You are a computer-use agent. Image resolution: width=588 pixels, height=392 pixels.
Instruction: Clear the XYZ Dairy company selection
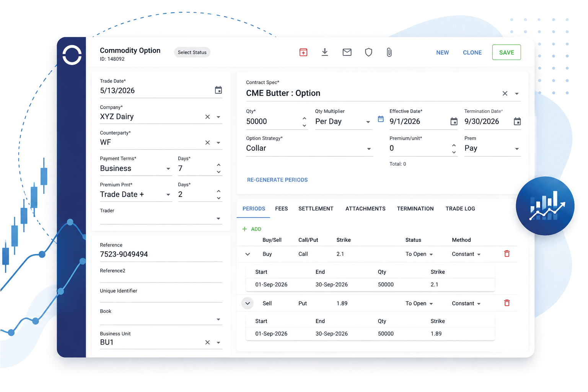[x=207, y=117]
